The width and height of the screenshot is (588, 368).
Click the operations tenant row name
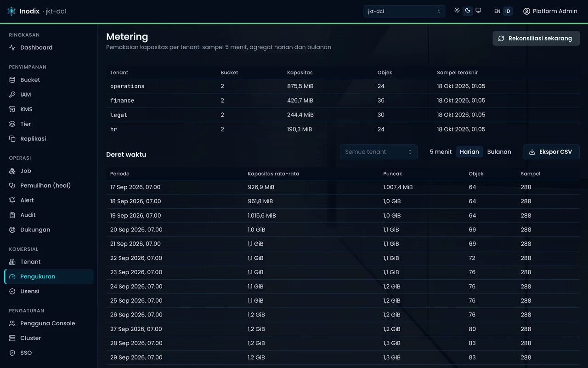click(x=127, y=86)
